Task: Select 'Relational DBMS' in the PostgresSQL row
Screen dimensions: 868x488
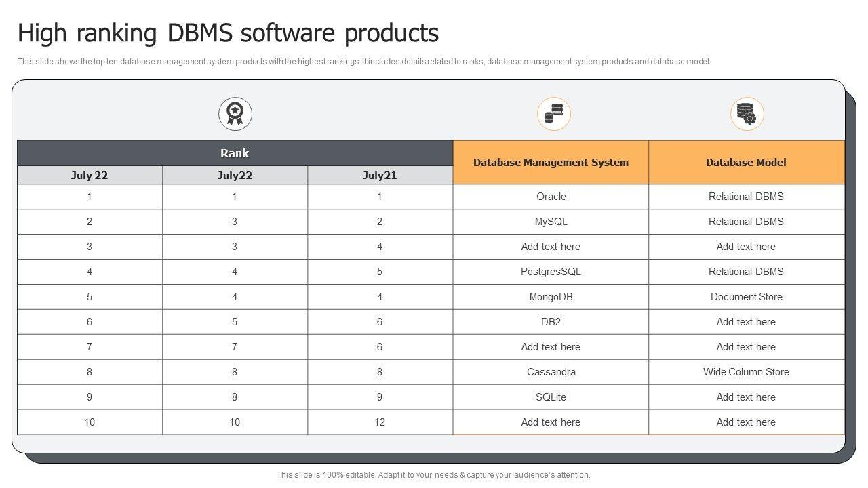Action: [747, 272]
